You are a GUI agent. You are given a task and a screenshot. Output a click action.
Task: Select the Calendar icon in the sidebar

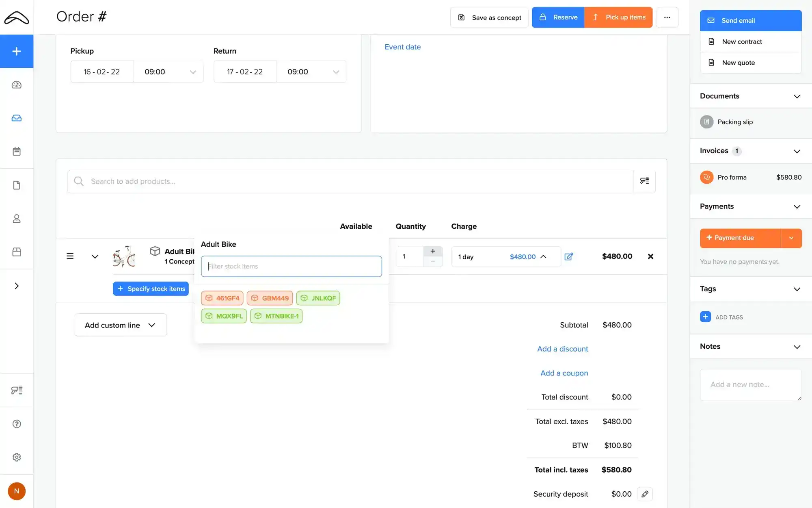[x=17, y=151]
